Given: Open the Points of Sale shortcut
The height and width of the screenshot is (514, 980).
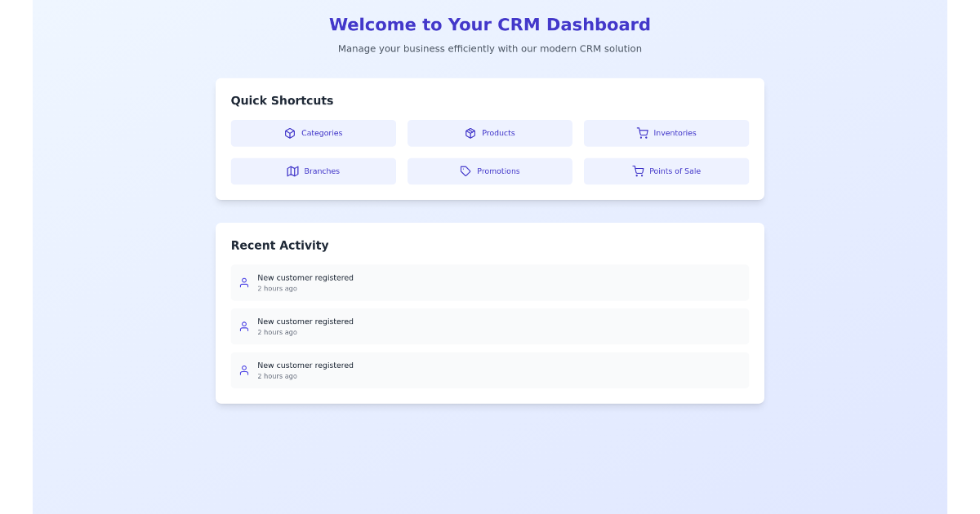Looking at the screenshot, I should [666, 171].
